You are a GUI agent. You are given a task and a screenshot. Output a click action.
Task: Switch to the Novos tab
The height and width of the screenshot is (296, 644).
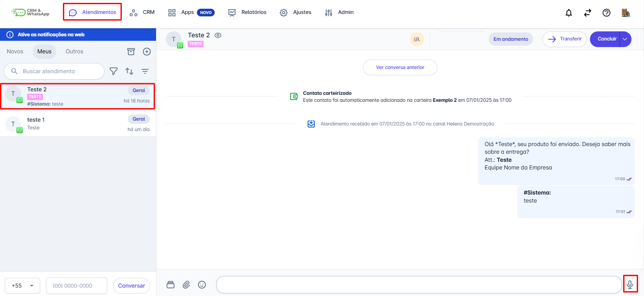point(15,52)
